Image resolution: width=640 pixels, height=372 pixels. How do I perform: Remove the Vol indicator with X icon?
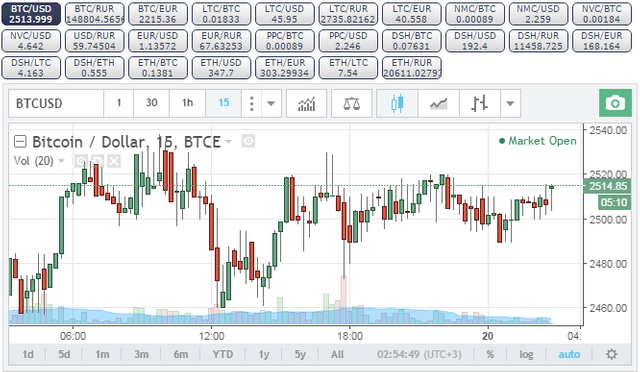[114, 161]
